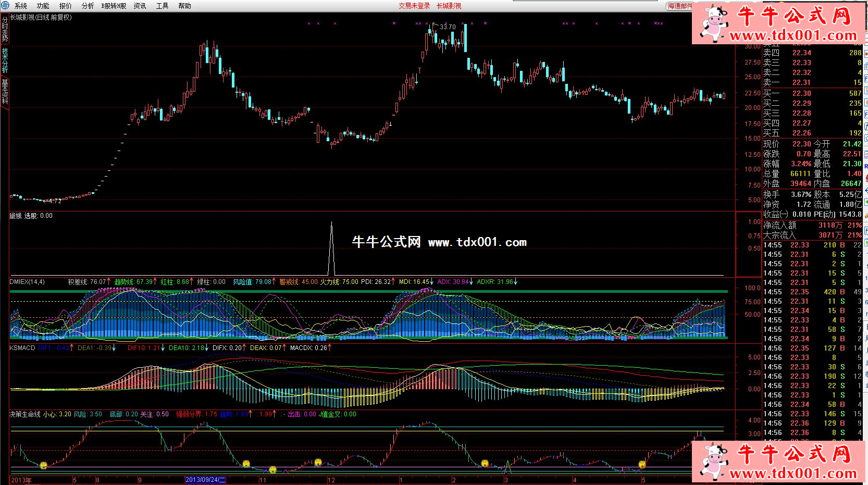Click the 卖一 22.31 ask row
The width and height of the screenshot is (868, 485).
812,82
